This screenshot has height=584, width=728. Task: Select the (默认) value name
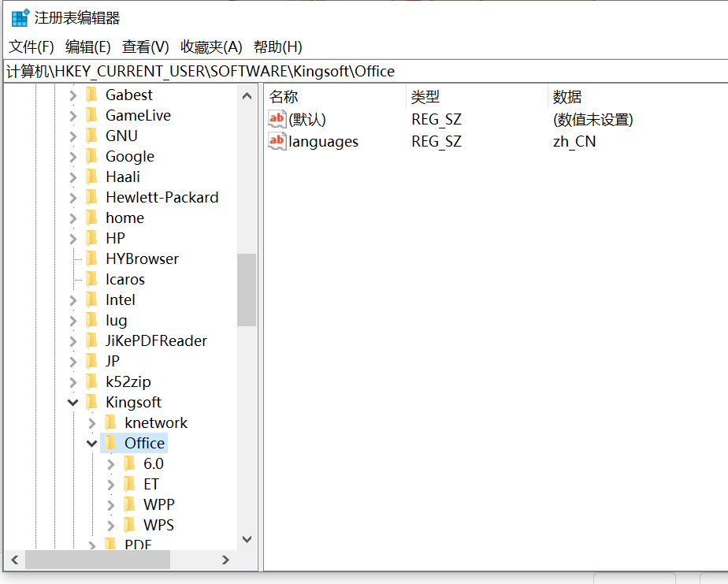(x=307, y=120)
